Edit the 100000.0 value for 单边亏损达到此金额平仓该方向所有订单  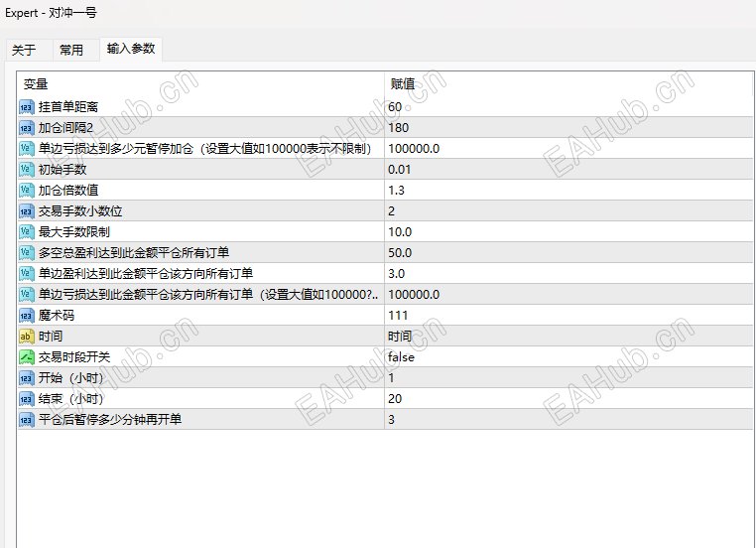point(568,294)
